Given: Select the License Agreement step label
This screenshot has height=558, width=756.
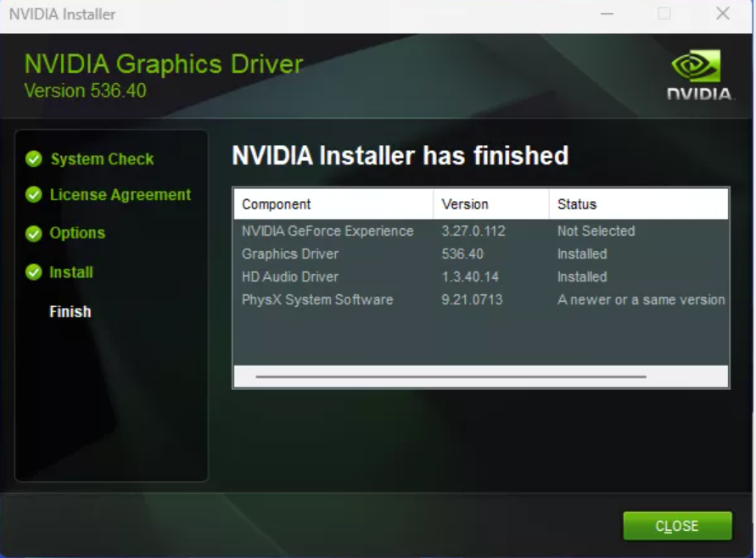Looking at the screenshot, I should pyautogui.click(x=120, y=195).
